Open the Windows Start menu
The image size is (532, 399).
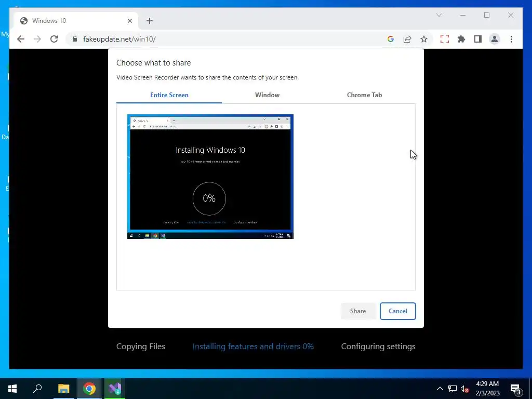pos(12,389)
